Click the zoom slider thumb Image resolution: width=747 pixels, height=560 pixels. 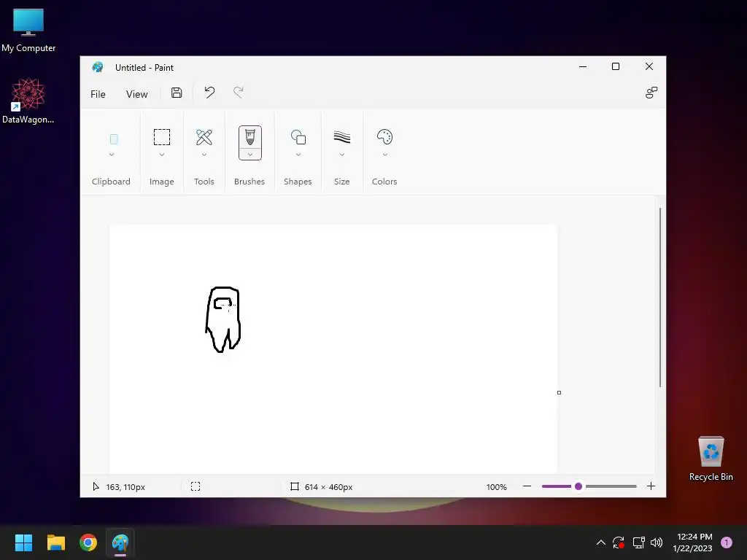[578, 486]
